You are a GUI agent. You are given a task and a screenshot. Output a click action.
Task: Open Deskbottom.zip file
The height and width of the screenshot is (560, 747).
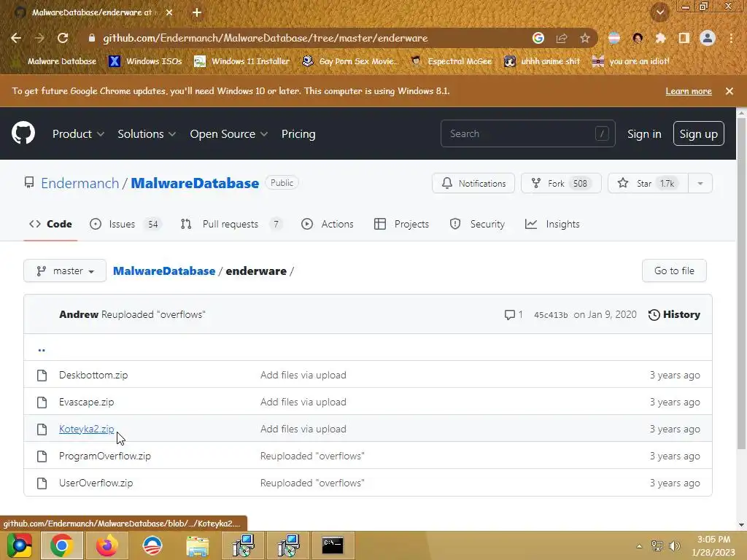tap(93, 376)
